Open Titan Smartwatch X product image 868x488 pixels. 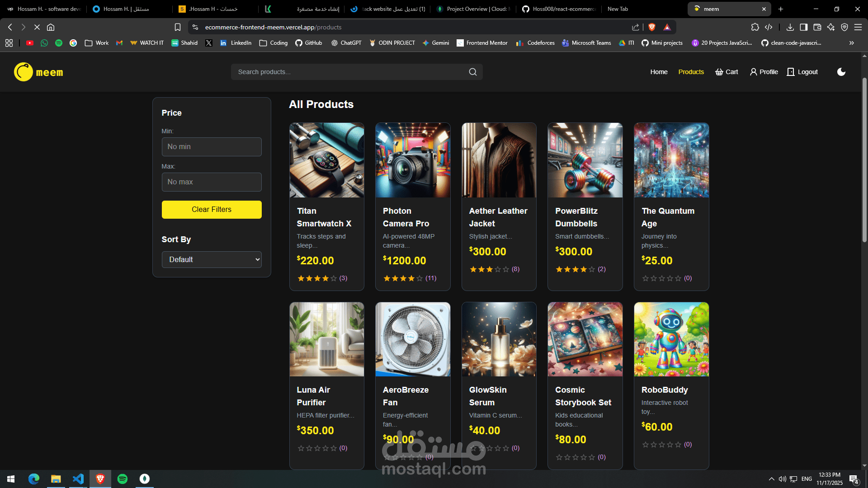click(x=326, y=160)
